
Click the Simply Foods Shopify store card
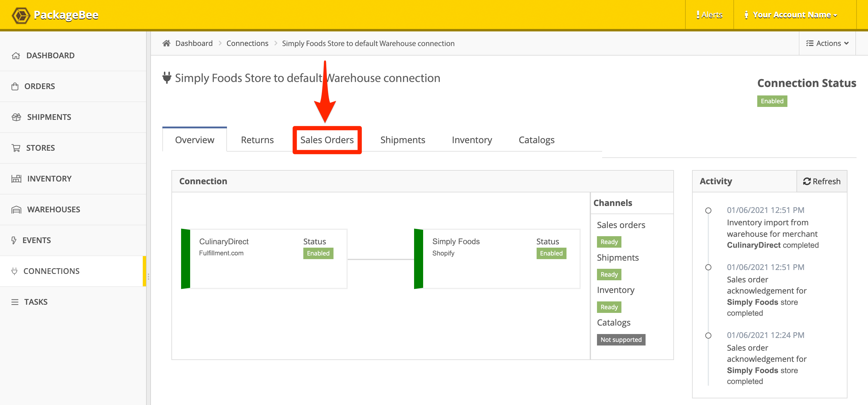click(x=497, y=259)
